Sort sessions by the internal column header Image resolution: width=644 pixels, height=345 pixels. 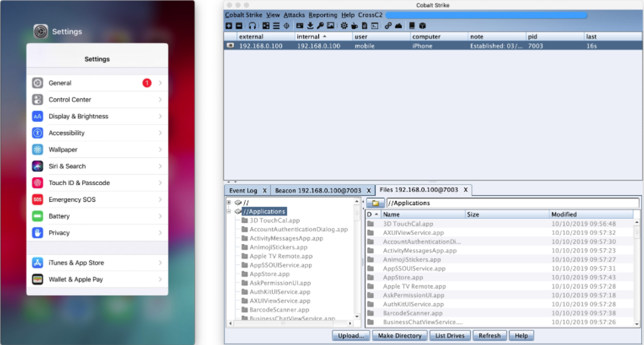point(323,36)
